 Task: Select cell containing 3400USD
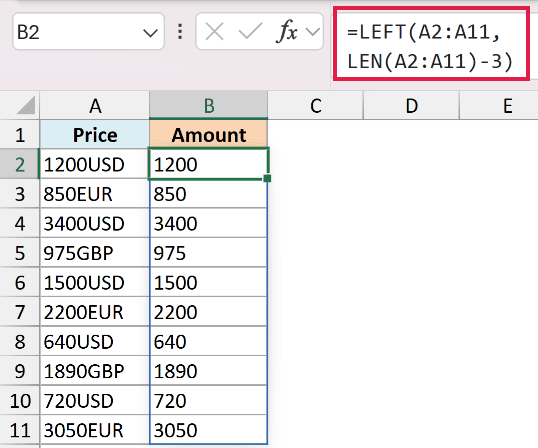tap(95, 223)
